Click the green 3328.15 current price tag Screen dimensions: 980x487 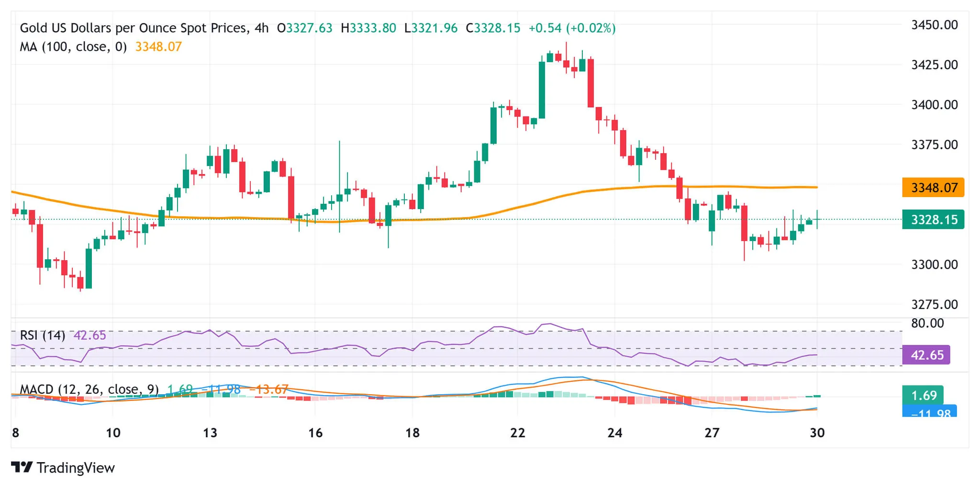click(933, 220)
